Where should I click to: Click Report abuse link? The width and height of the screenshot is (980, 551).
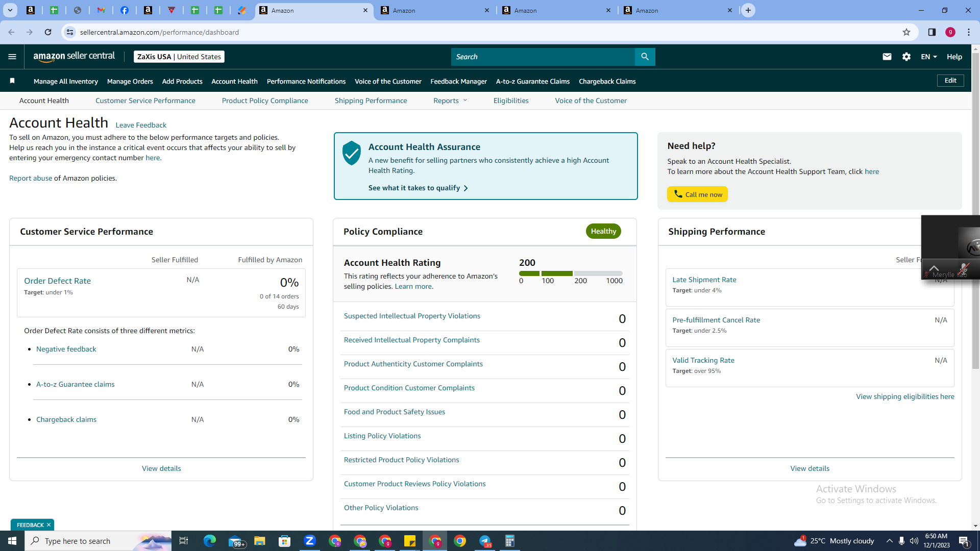pyautogui.click(x=31, y=178)
